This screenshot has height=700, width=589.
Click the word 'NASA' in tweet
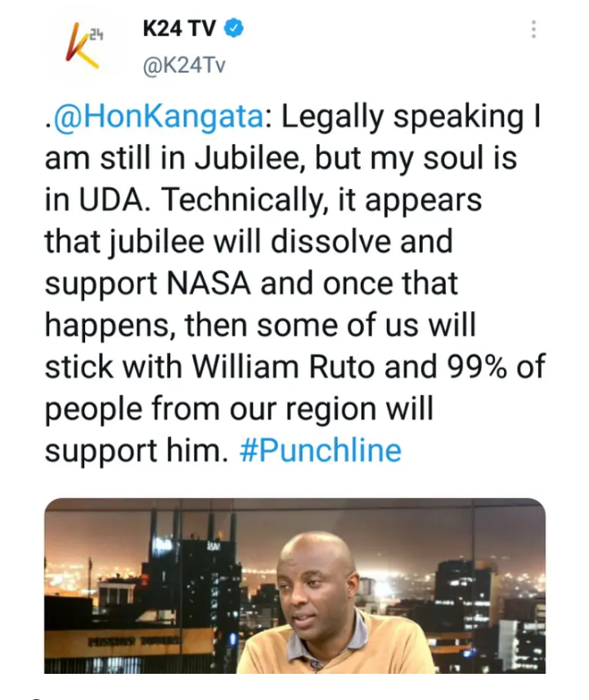click(x=209, y=284)
